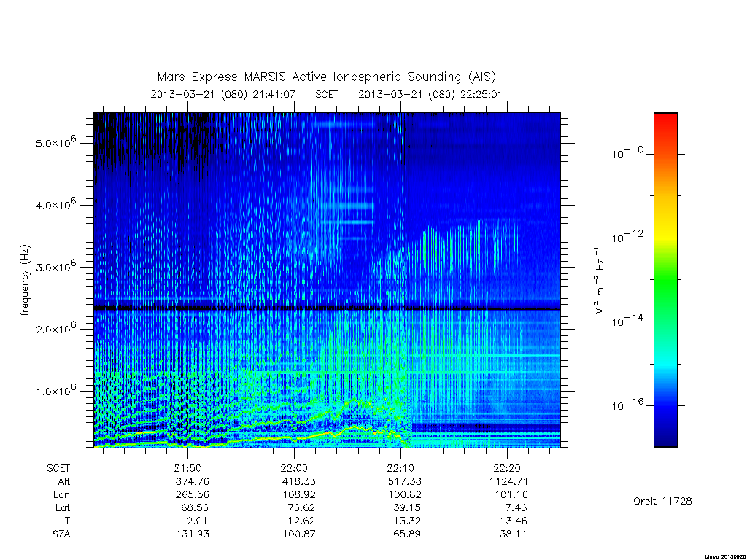Click the altitude value '418.33'
Viewport: 747px width, 560px height.
point(298,481)
